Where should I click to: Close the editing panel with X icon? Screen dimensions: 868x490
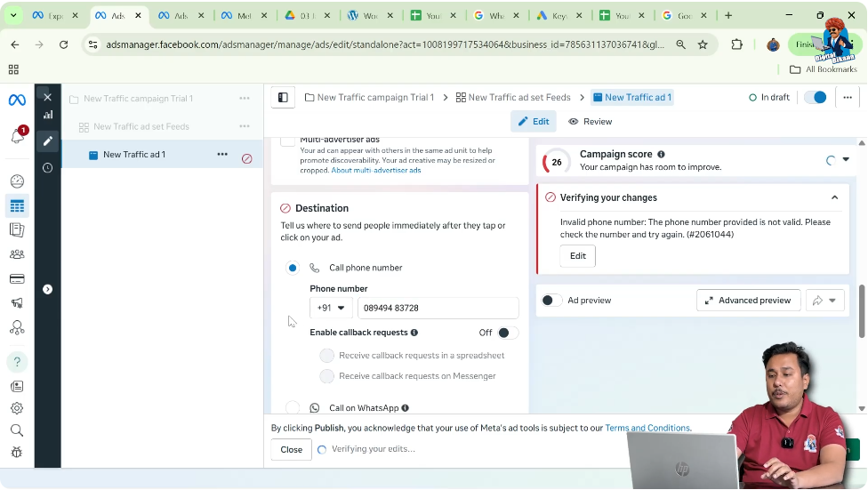[48, 98]
